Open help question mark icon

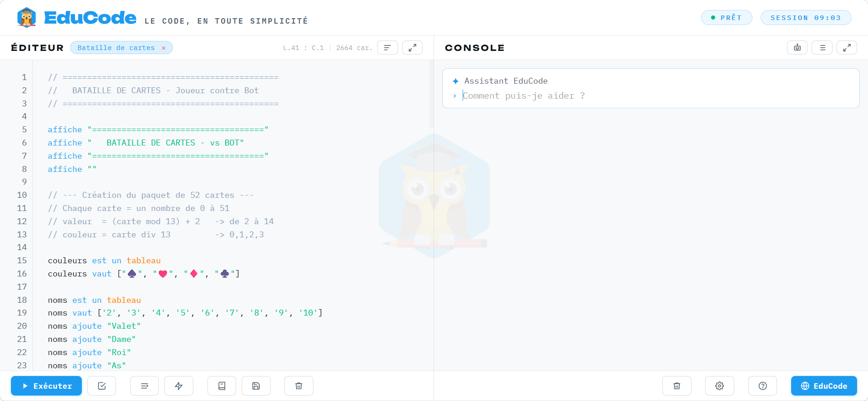pos(763,386)
